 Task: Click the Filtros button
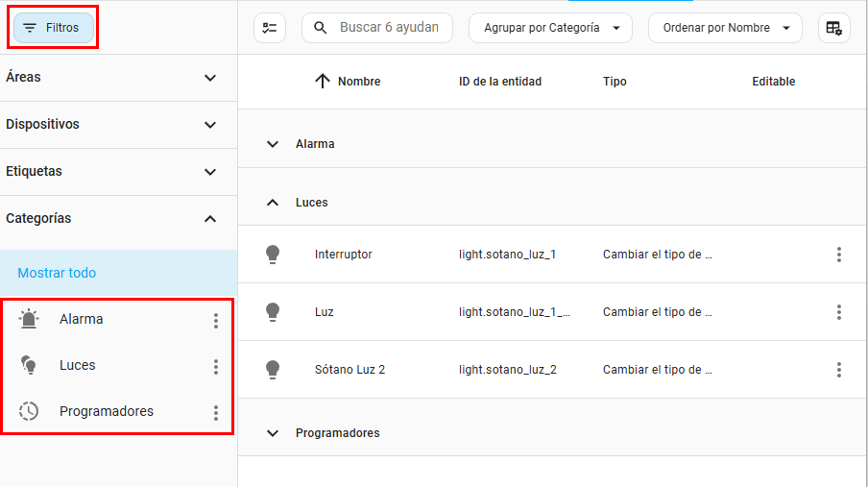coord(54,28)
